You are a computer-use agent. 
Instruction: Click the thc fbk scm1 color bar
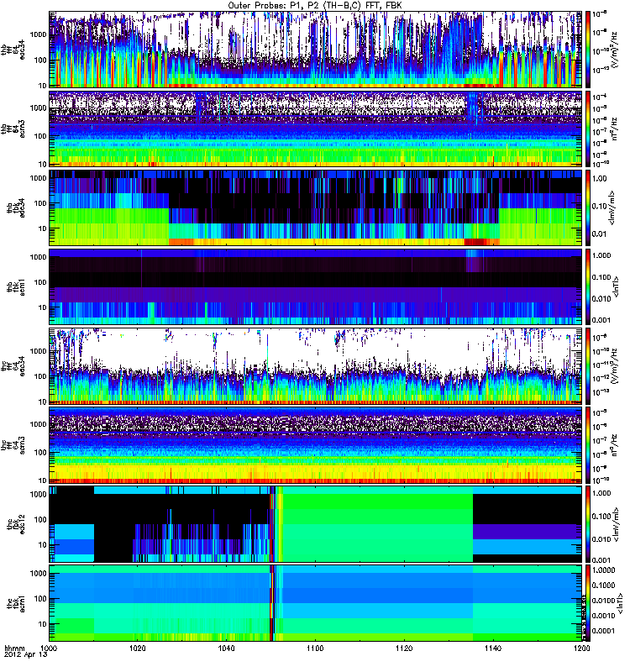point(588,603)
